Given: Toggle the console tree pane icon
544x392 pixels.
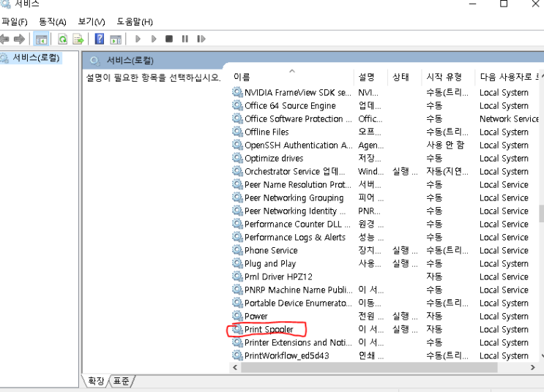Looking at the screenshot, I should pos(41,39).
